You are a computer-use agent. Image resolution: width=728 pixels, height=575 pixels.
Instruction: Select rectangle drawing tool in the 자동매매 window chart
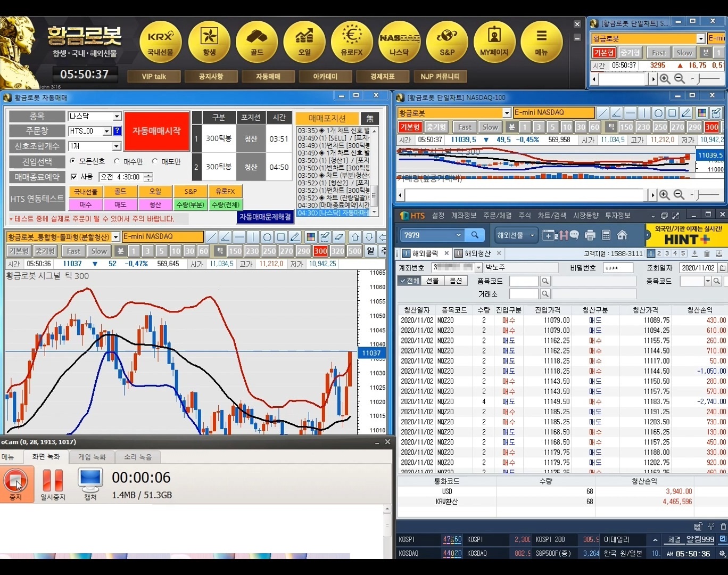pyautogui.click(x=281, y=237)
